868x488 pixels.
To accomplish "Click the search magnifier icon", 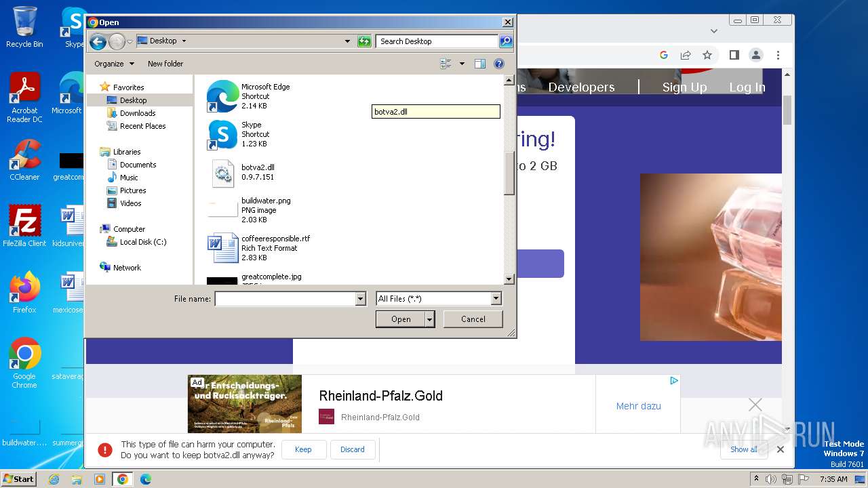I will pyautogui.click(x=506, y=41).
